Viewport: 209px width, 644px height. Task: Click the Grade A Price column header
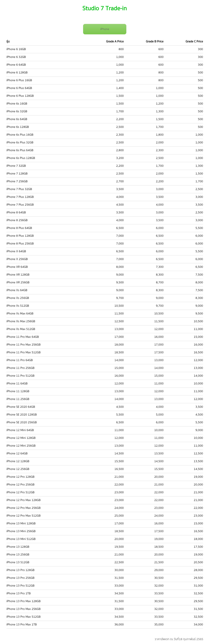pyautogui.click(x=115, y=41)
